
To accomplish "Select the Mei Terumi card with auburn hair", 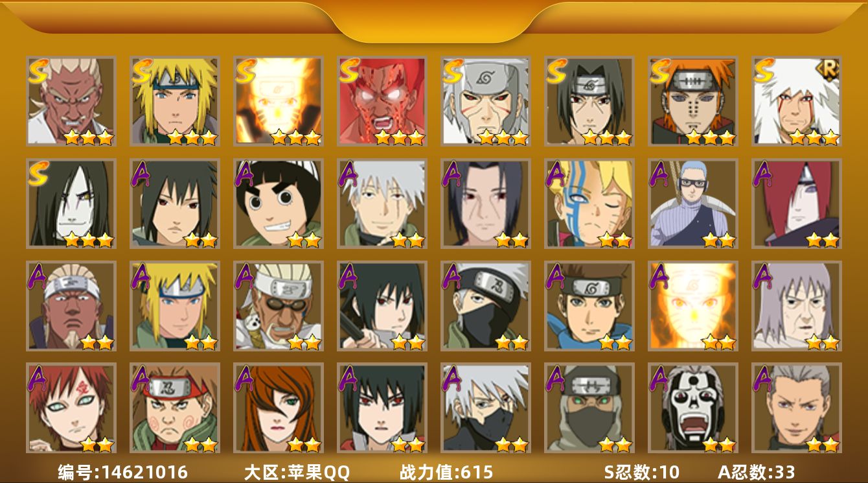I will [x=278, y=407].
